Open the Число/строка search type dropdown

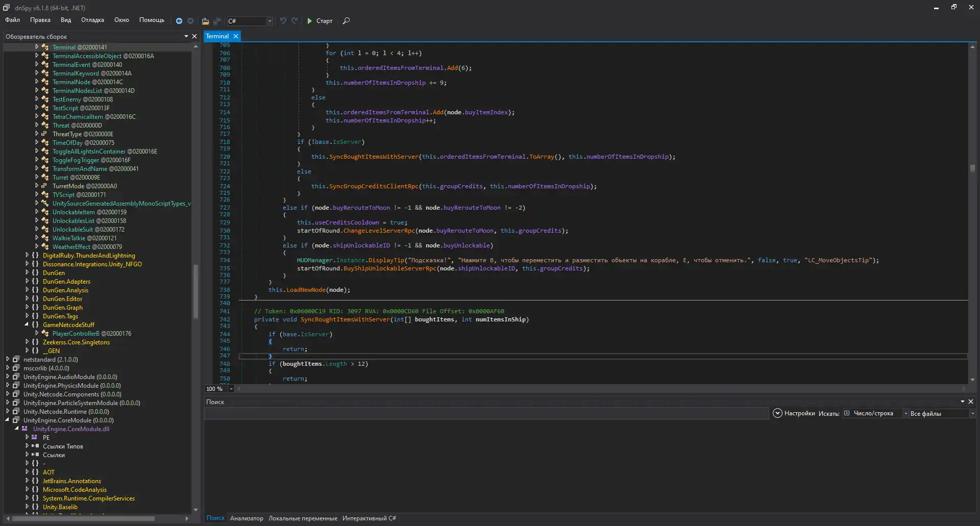pos(905,414)
